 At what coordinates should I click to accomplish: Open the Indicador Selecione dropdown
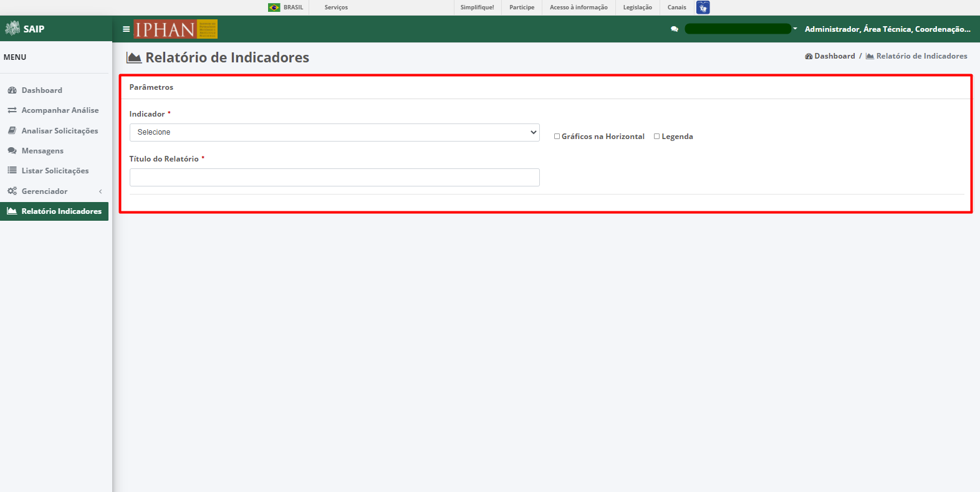334,132
